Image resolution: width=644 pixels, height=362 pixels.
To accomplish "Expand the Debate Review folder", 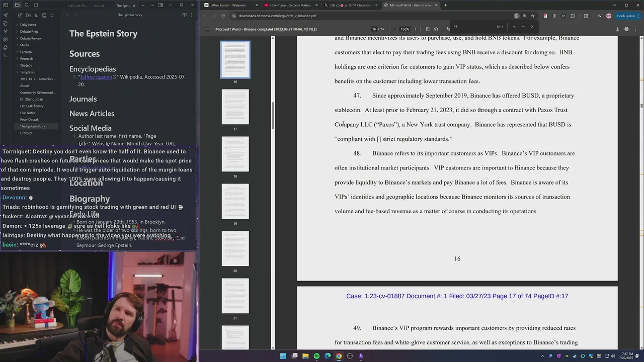I will (x=17, y=38).
